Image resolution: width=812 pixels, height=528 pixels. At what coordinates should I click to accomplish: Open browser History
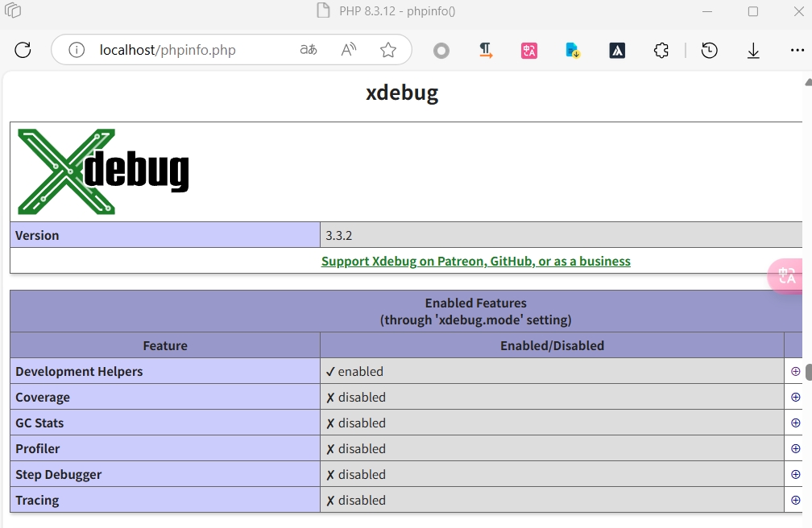709,50
